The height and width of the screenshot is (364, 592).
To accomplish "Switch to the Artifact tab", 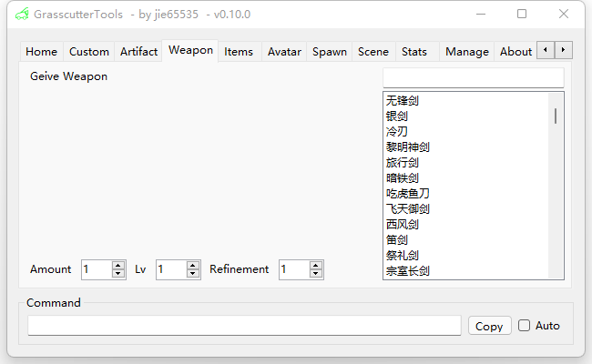I will 138,52.
